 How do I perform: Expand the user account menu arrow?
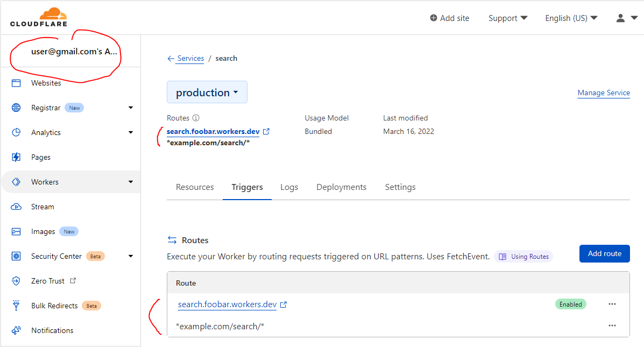click(x=634, y=18)
